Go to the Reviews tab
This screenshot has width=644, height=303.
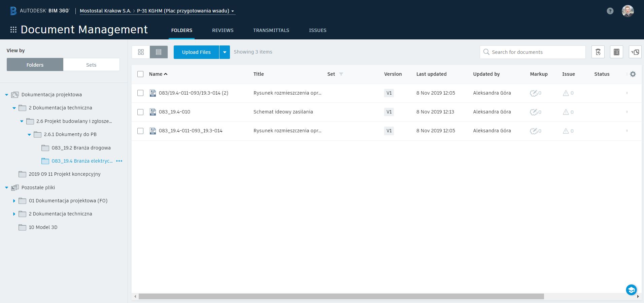223,30
